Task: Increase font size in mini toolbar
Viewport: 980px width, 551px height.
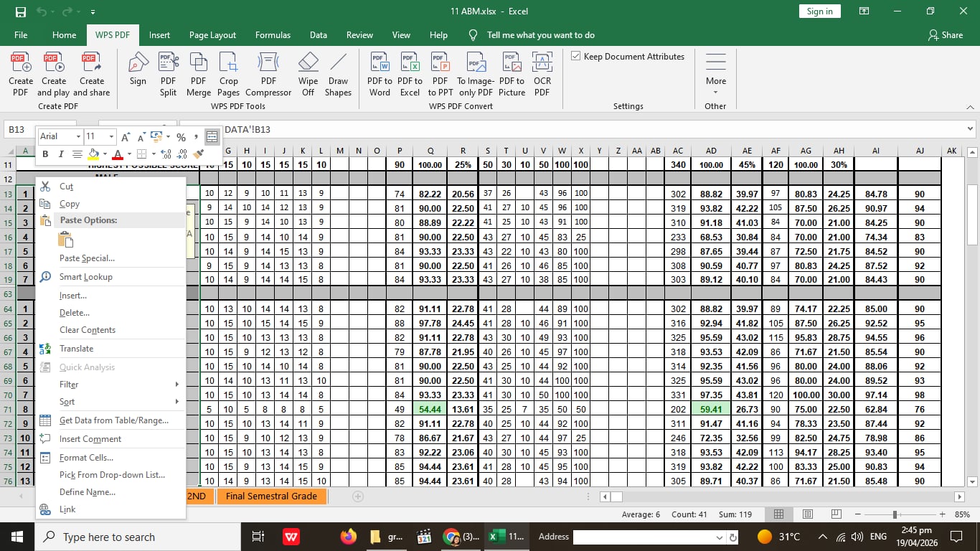Action: 126,136
